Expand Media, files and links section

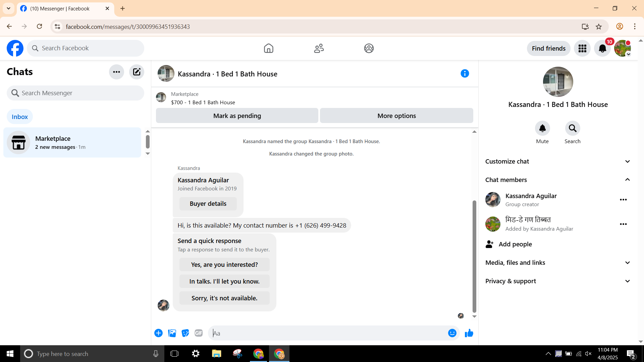click(x=558, y=263)
